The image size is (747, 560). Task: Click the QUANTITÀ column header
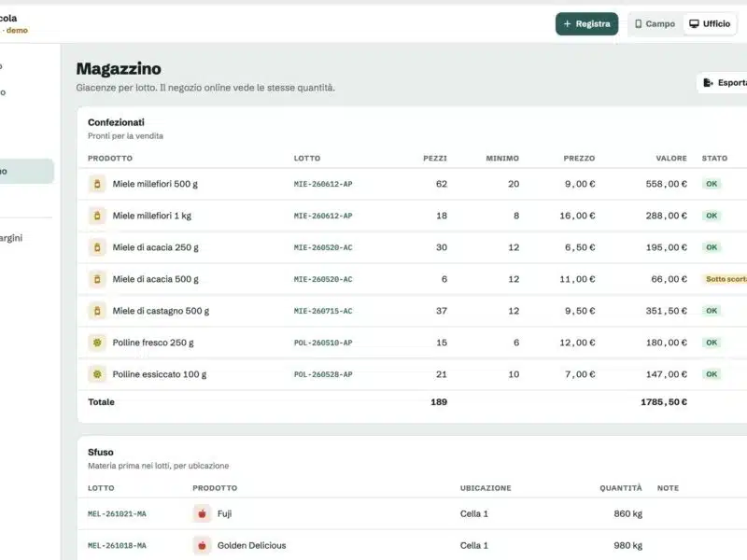tap(621, 488)
